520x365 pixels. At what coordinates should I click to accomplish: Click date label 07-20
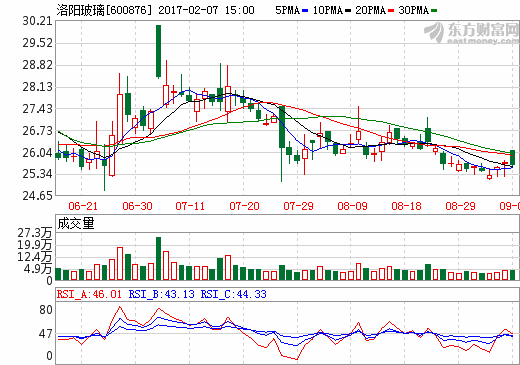click(x=244, y=206)
